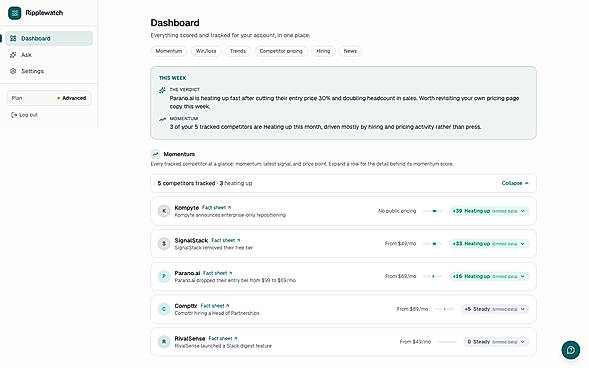
Task: Click the Kompyte K avatar
Action: coord(164,211)
